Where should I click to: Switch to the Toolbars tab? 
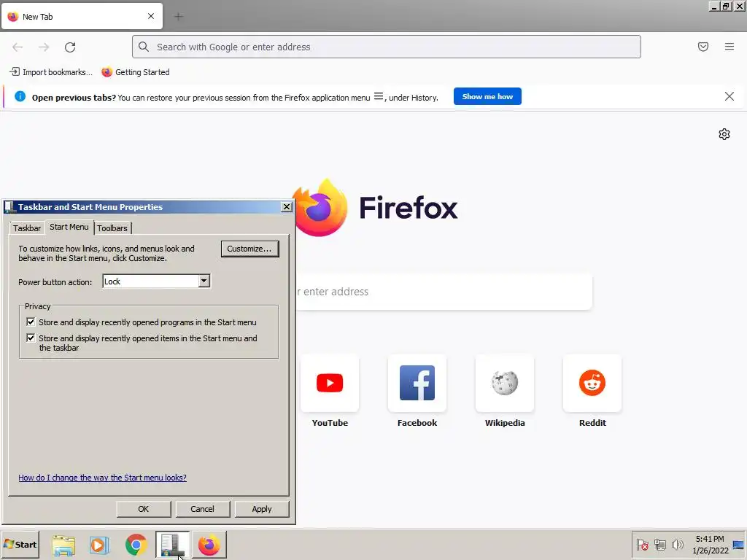coord(112,228)
